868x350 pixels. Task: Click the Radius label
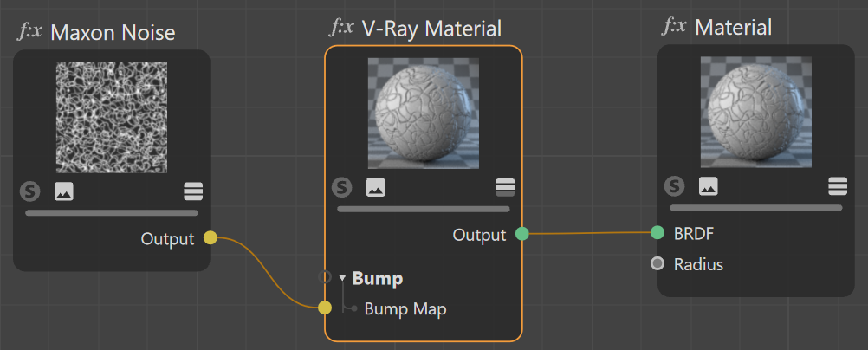click(698, 264)
